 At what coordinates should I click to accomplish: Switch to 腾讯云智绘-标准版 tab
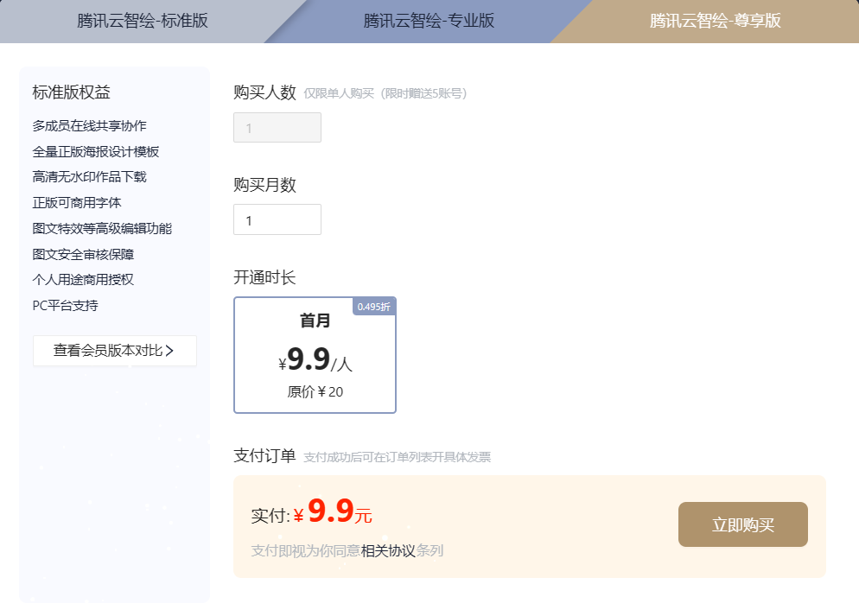tap(143, 21)
